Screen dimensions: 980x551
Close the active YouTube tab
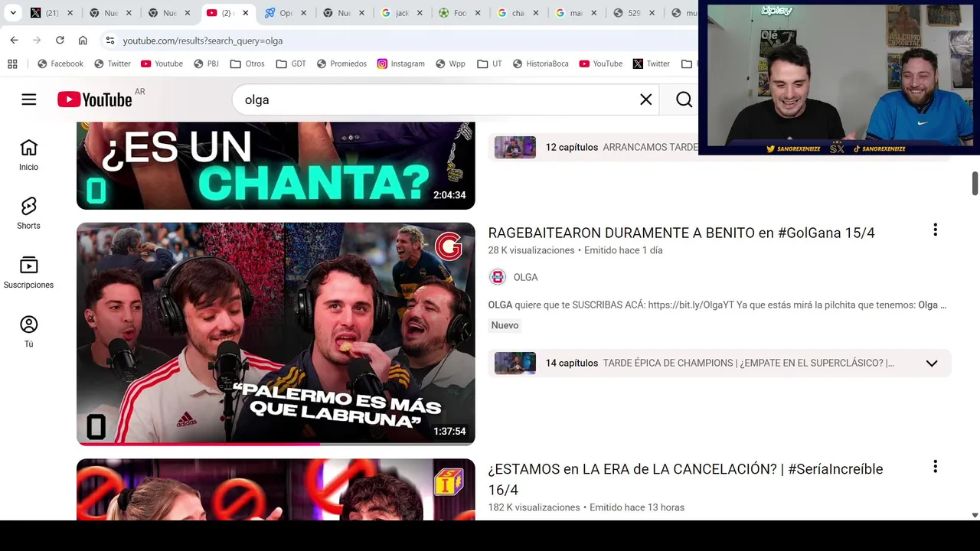[245, 13]
